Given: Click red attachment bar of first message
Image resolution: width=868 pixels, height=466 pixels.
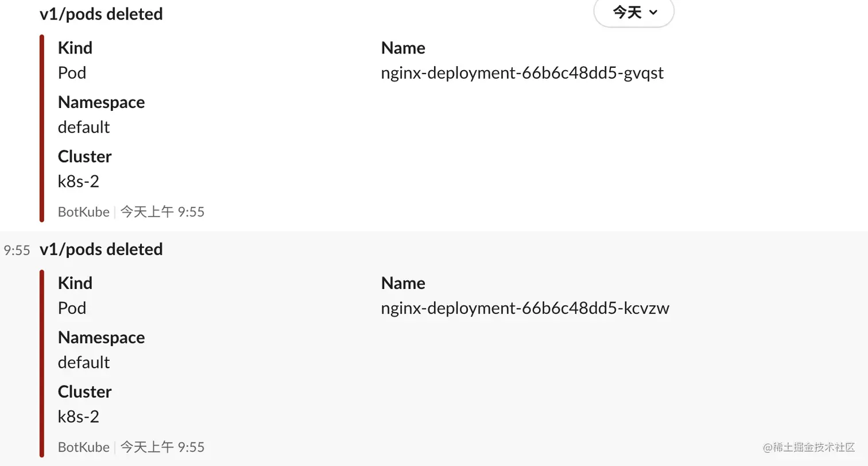Looking at the screenshot, I should [42, 128].
